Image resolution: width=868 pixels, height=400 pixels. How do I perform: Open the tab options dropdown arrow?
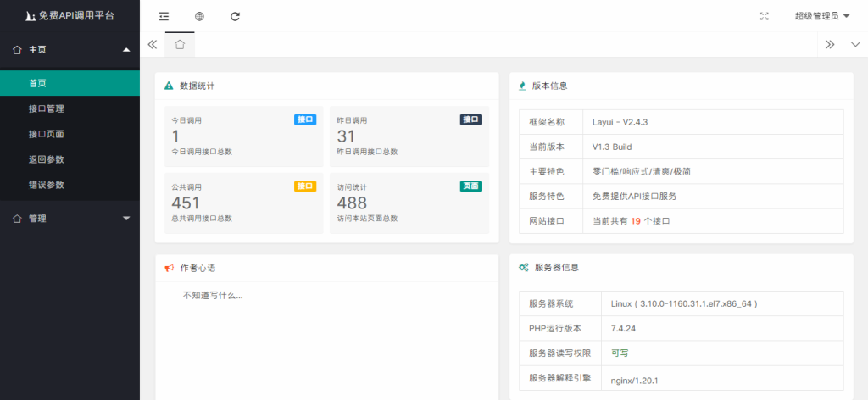coord(854,45)
